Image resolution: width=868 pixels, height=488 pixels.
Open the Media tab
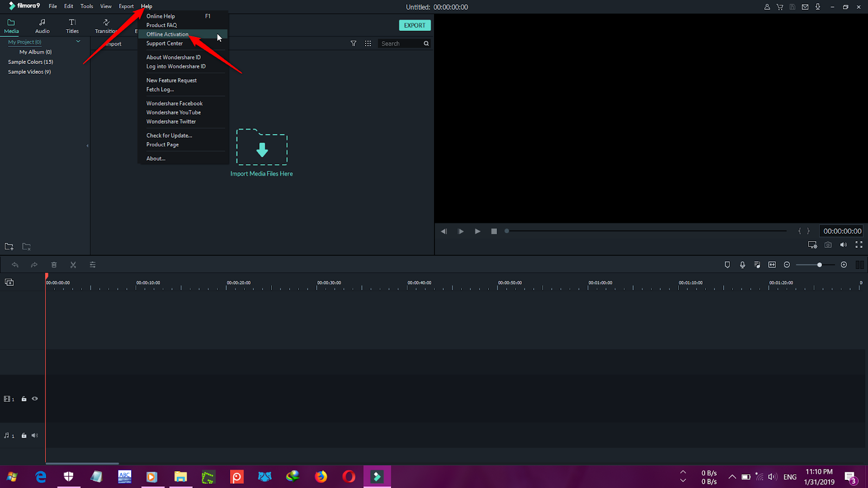(11, 26)
